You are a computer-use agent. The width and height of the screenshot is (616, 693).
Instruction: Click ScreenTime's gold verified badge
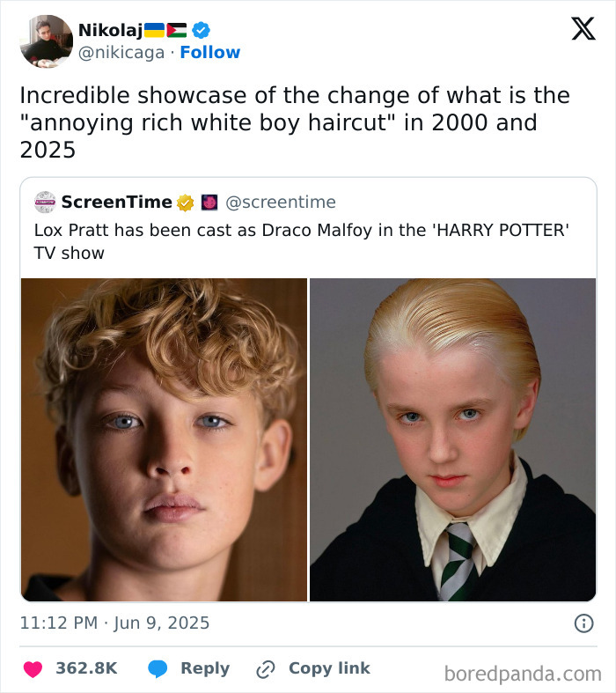point(186,203)
